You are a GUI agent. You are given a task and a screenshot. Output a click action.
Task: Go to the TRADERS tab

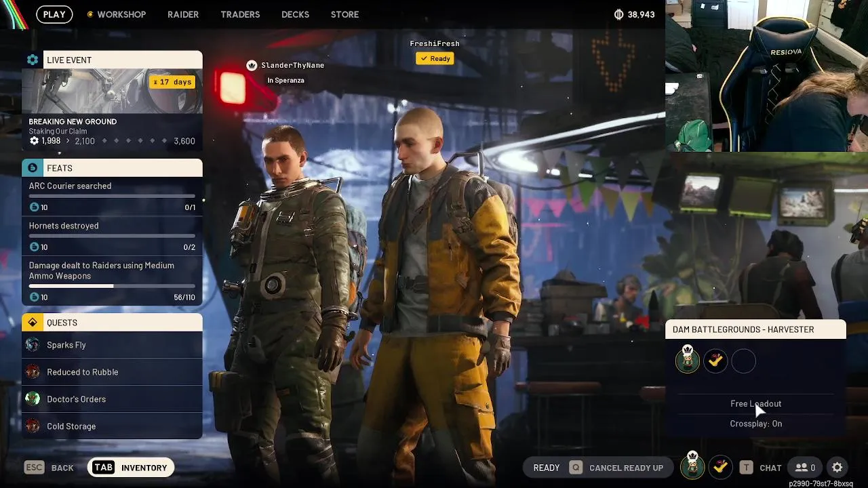click(240, 14)
